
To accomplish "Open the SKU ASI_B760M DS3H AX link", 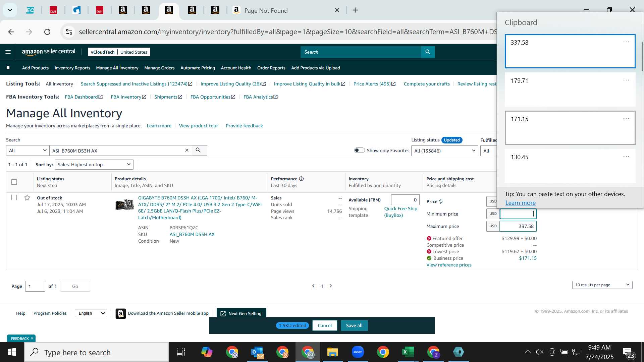I will (x=192, y=234).
